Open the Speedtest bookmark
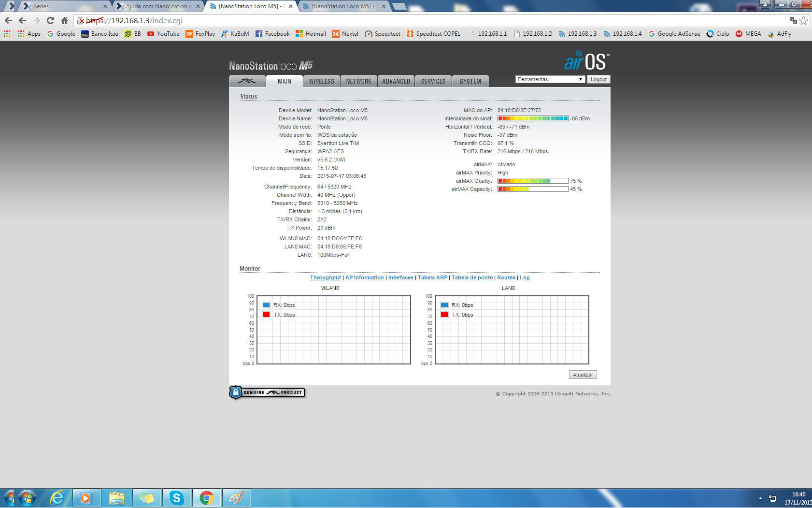The height and width of the screenshot is (508, 812). point(383,34)
